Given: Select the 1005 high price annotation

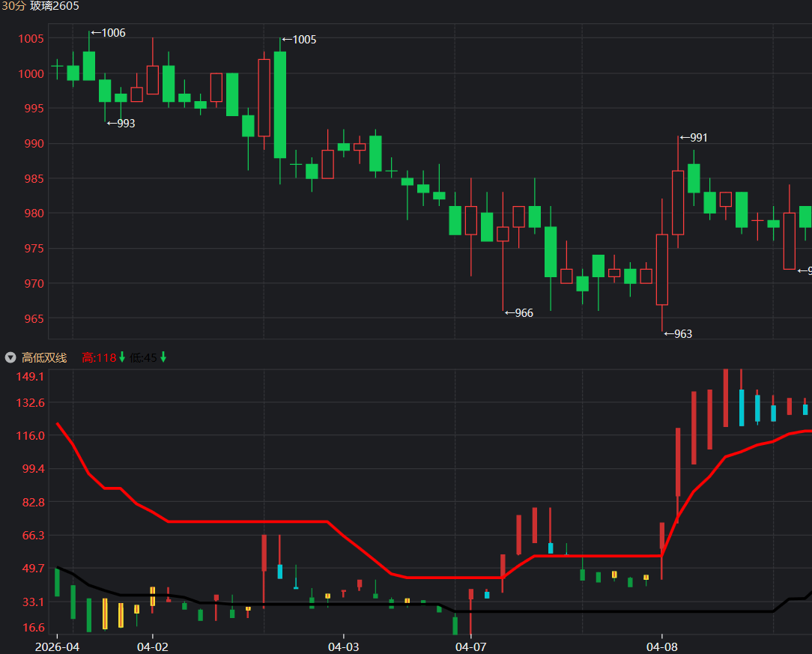Looking at the screenshot, I should click(300, 40).
